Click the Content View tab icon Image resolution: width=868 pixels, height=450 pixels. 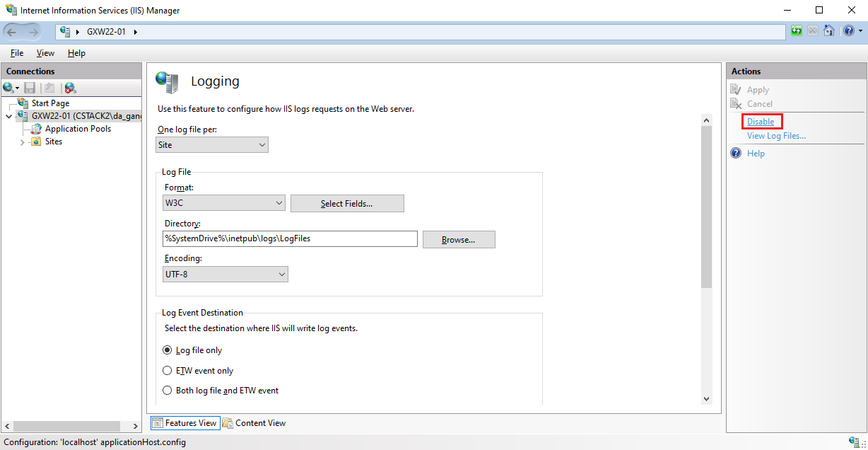[228, 423]
